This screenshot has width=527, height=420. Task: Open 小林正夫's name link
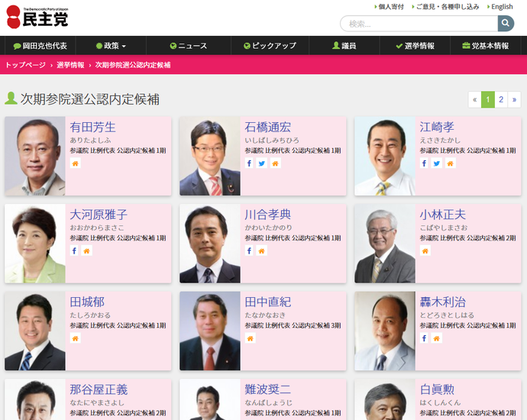pyautogui.click(x=443, y=215)
